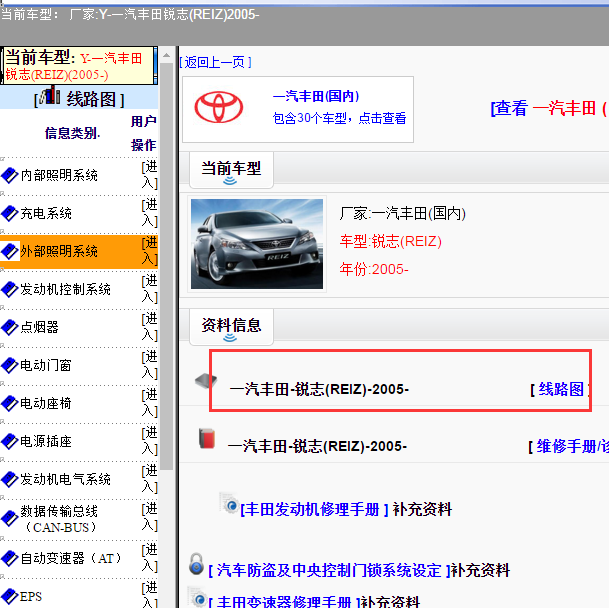The width and height of the screenshot is (609, 608).
Task: Open the [查看 一汽丰田 link on right
Action: [550, 108]
